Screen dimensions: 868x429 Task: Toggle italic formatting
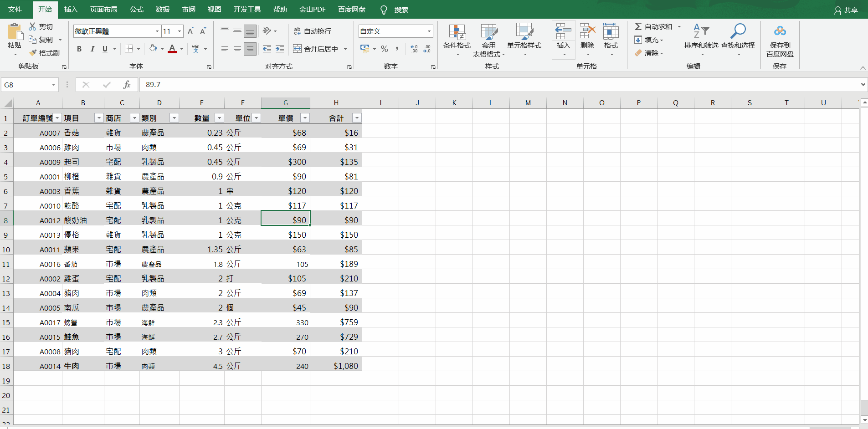pyautogui.click(x=92, y=49)
